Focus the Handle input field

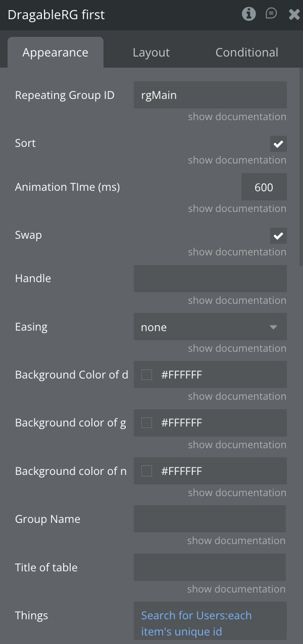point(210,279)
